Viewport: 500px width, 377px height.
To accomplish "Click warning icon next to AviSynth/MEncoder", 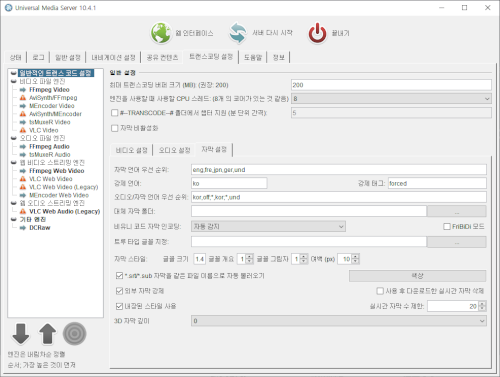I will tap(23, 114).
